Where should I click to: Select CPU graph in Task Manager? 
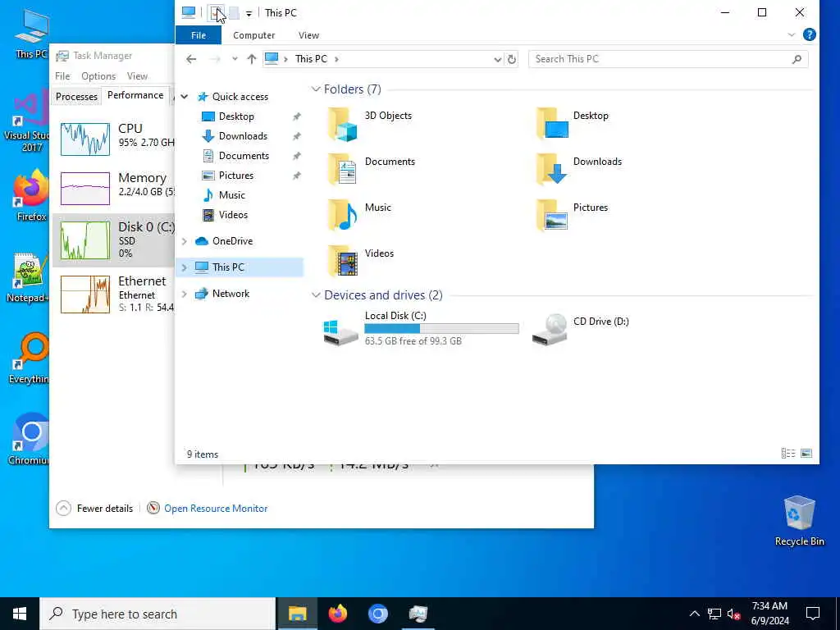[85, 139]
